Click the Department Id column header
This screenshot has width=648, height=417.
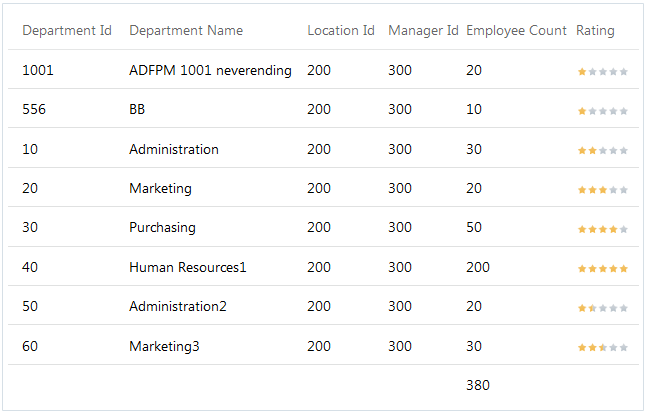(x=67, y=31)
